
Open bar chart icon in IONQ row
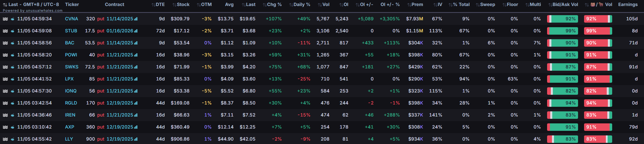pyautogui.click(x=136, y=91)
